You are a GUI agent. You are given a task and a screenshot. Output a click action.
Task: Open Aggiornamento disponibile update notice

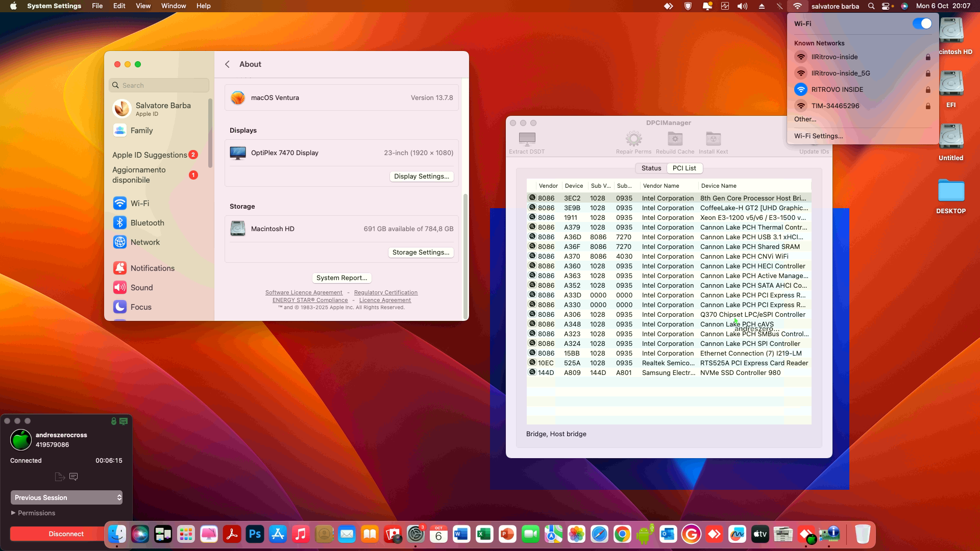pyautogui.click(x=155, y=175)
